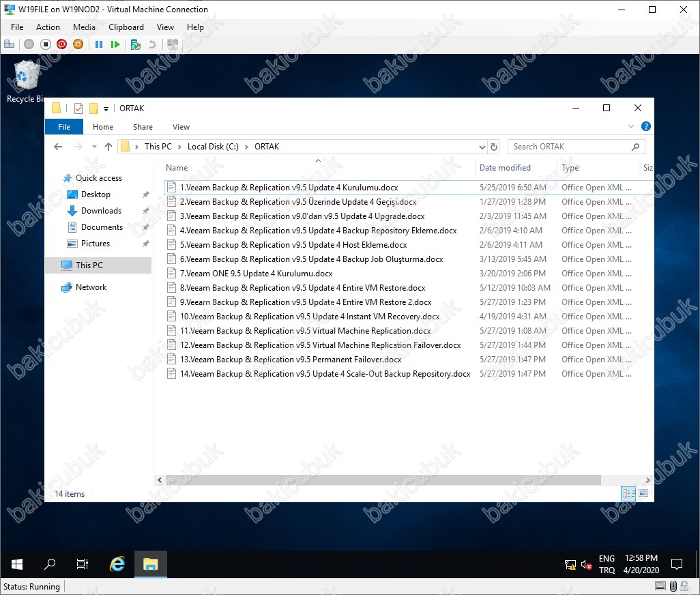Click Local Disk (C:) in address bar
Viewport: 700px width, 595px height.
213,147
